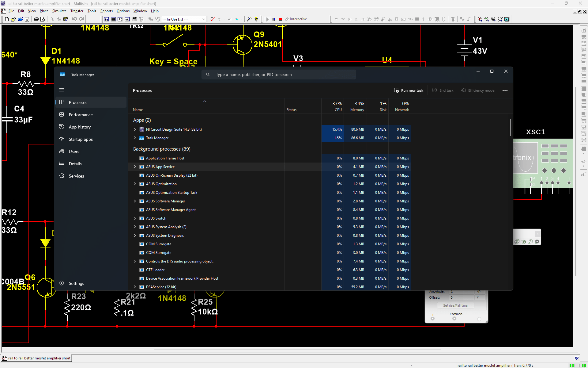Expand ASUS Switch process
588x368 pixels.
pyautogui.click(x=135, y=218)
